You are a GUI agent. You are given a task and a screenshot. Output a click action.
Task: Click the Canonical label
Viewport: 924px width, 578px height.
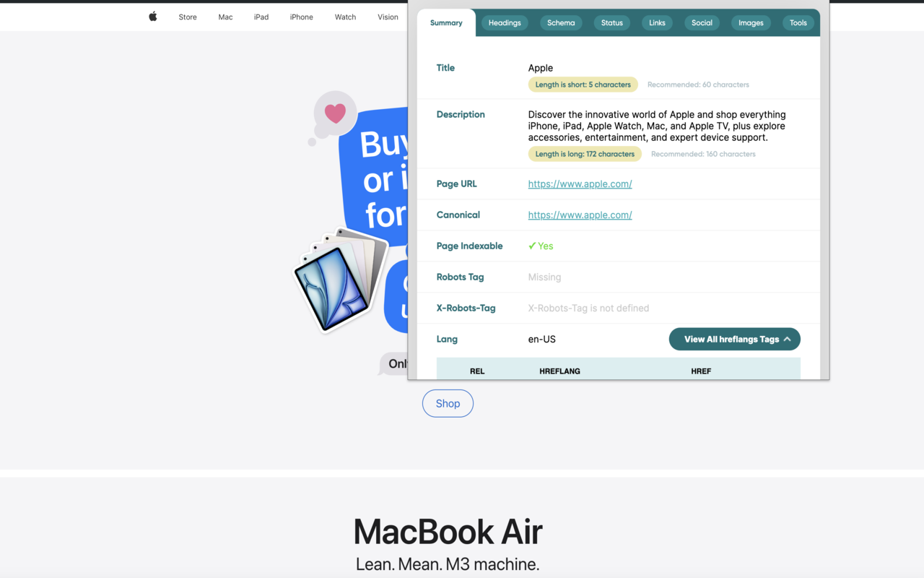[458, 215]
